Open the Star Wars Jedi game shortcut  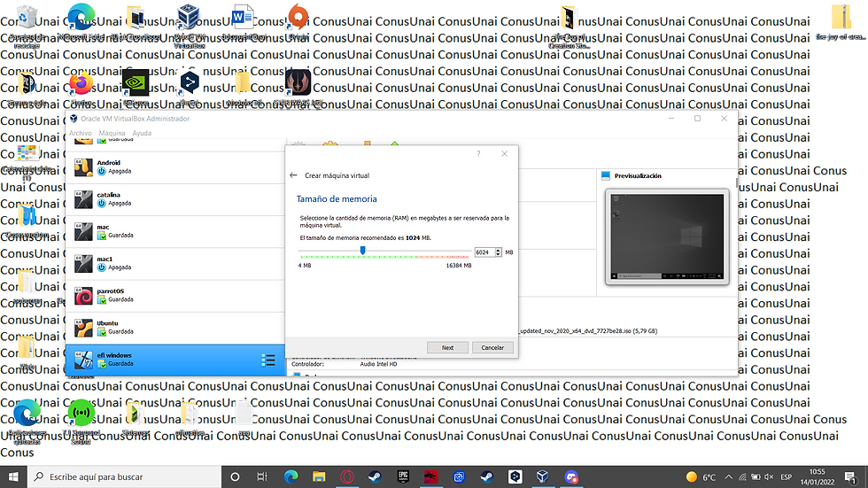[x=298, y=89]
